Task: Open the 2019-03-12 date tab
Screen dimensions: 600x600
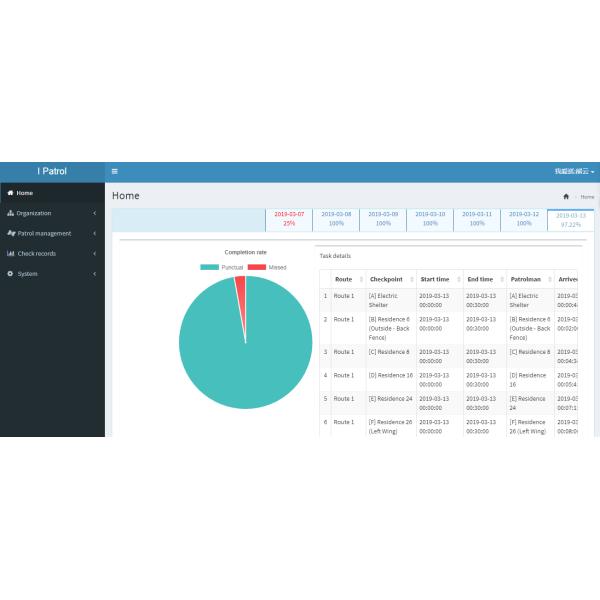Action: pyautogui.click(x=524, y=219)
